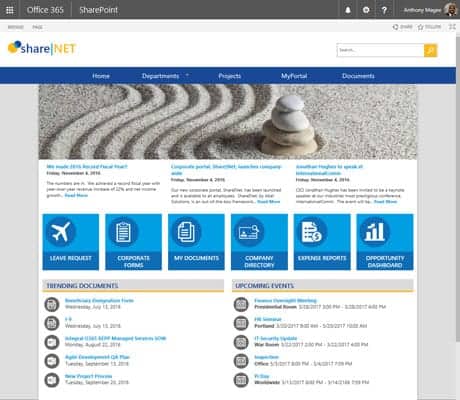The image size is (460, 400).
Task: Go to the MyPortal navigation item
Action: point(294,76)
